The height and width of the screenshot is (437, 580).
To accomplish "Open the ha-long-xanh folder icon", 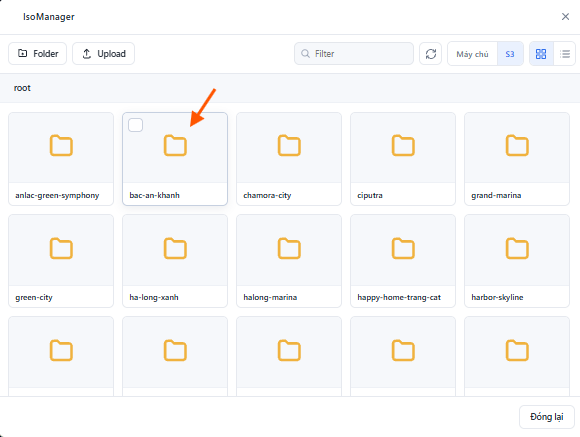I will pos(175,248).
